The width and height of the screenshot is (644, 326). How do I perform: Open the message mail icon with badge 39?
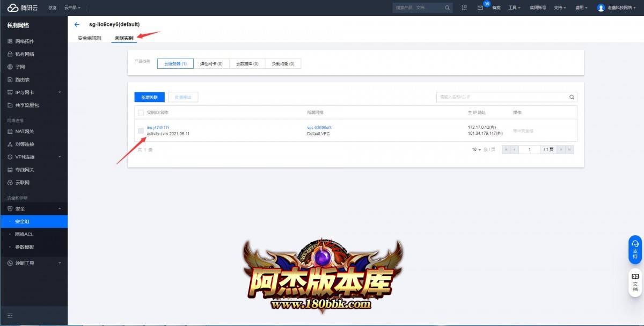[480, 8]
